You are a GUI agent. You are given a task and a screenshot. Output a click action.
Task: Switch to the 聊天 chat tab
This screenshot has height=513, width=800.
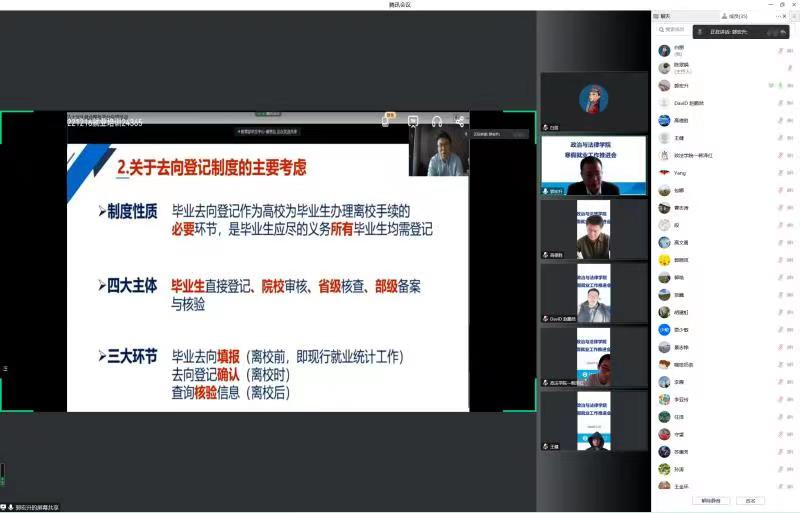(663, 16)
